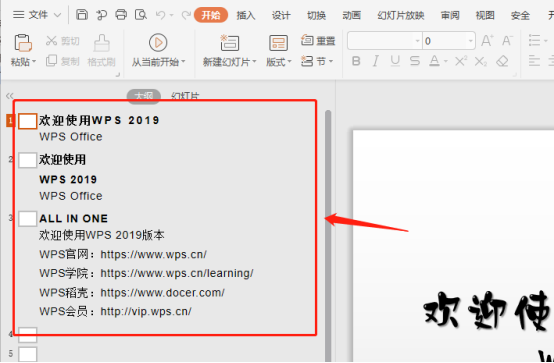Image resolution: width=554 pixels, height=363 pixels.
Task: Switch to the 视图 tab
Action: tap(485, 15)
